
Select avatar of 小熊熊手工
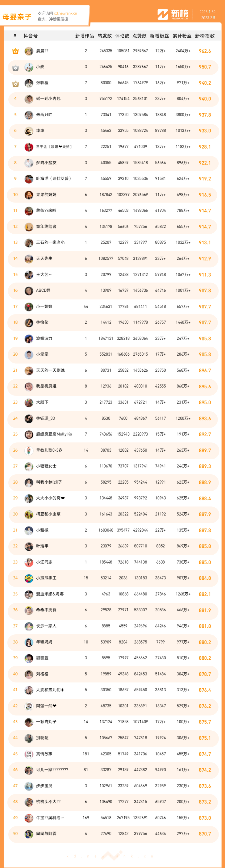click(x=29, y=578)
